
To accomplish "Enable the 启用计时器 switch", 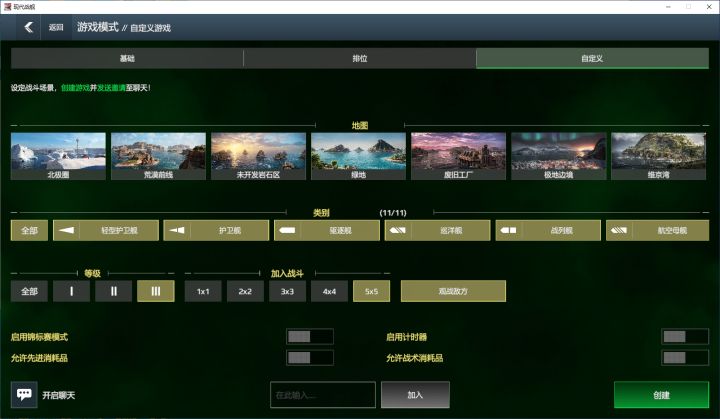I will pyautogui.click(x=685, y=337).
